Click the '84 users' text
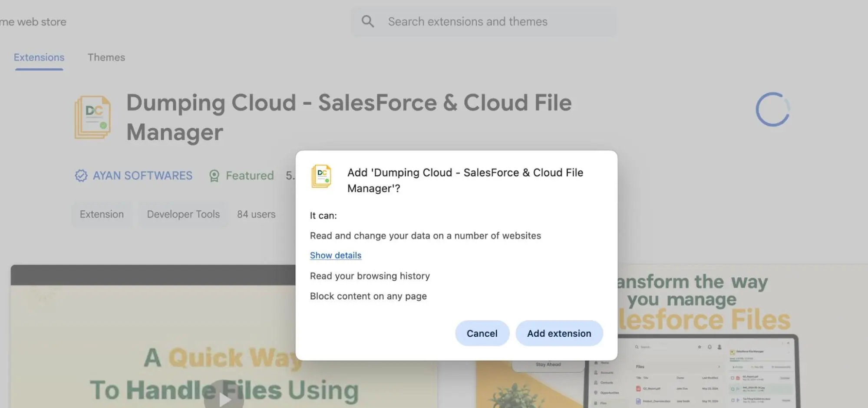This screenshot has width=868, height=408. 256,214
